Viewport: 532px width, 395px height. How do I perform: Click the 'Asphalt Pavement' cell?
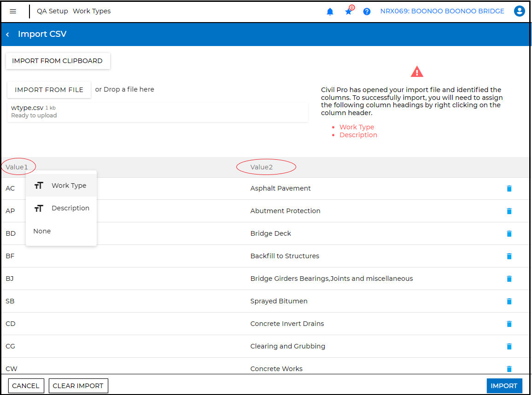point(281,188)
